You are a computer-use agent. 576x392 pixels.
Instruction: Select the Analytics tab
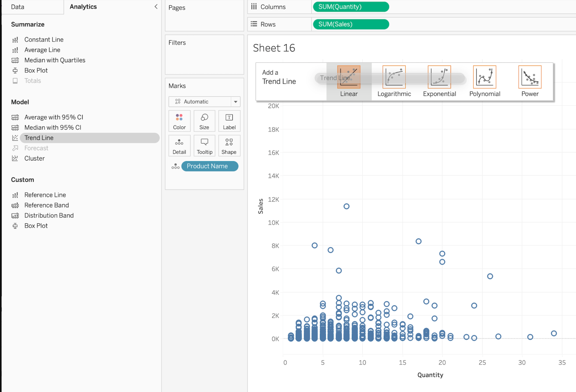pyautogui.click(x=83, y=7)
